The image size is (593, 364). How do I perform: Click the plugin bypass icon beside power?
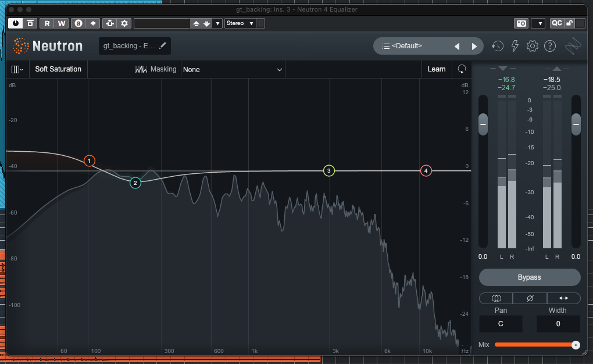tap(30, 23)
